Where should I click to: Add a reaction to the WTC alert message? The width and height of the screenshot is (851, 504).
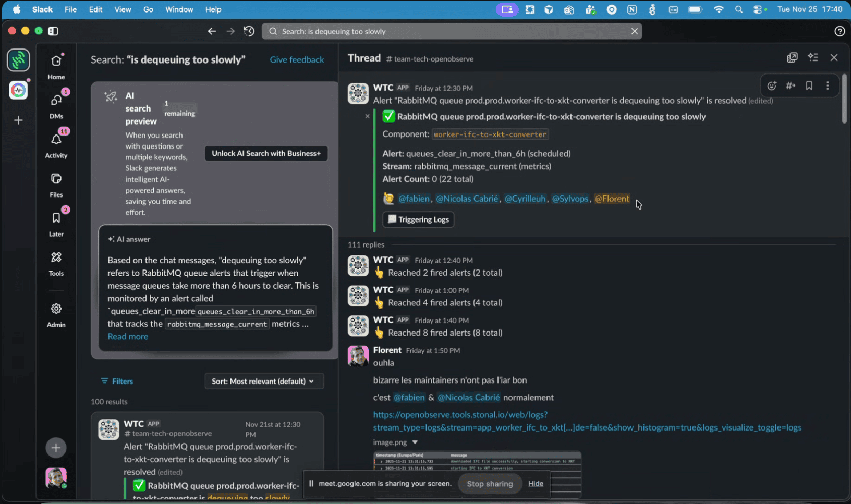tap(772, 85)
